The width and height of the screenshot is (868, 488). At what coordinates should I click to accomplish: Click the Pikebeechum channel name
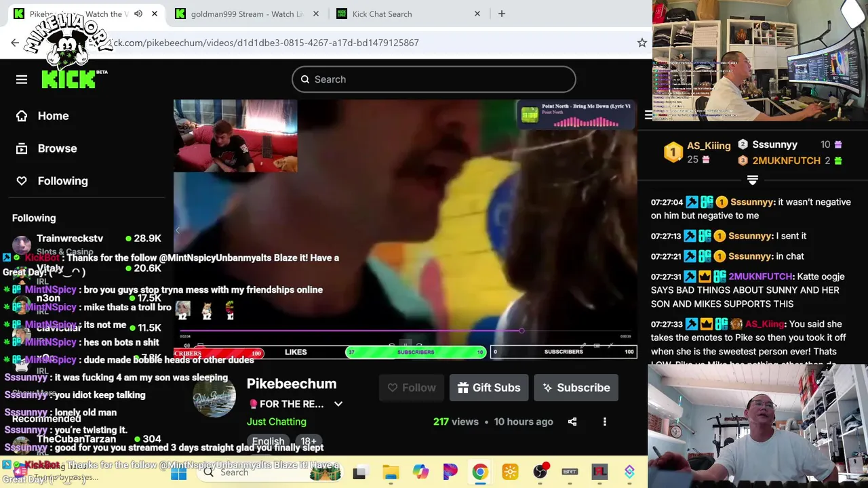click(x=292, y=384)
